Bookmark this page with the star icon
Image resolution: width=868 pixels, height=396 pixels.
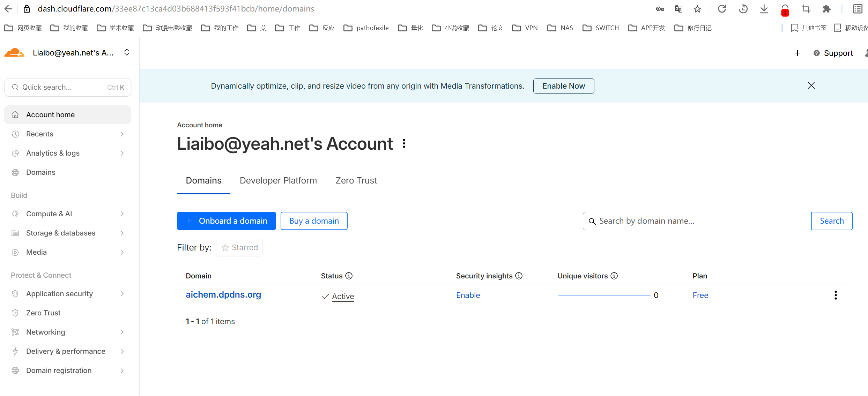click(x=697, y=9)
